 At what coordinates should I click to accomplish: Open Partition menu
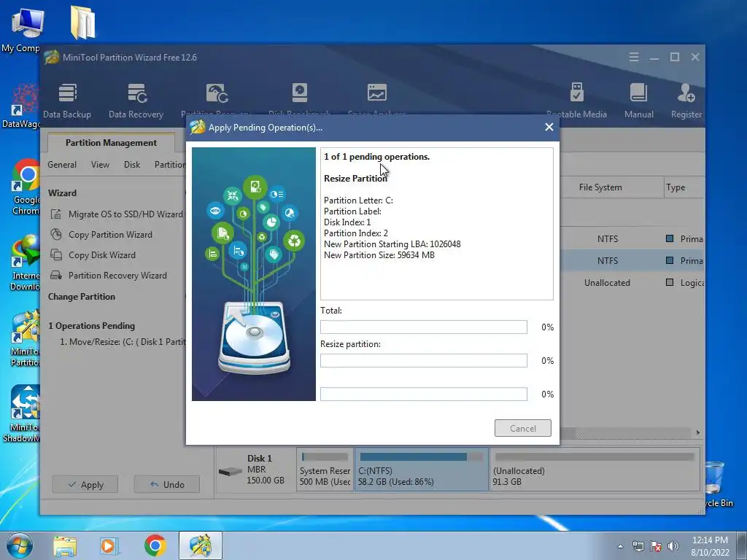[170, 165]
